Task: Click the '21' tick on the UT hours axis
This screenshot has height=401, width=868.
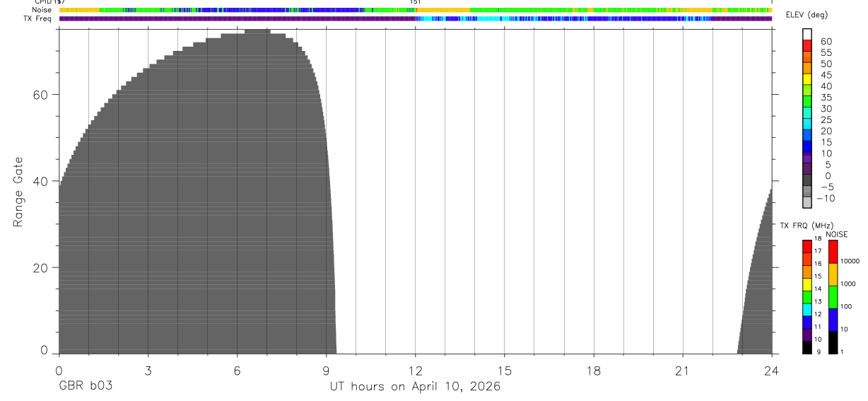Action: [x=683, y=370]
